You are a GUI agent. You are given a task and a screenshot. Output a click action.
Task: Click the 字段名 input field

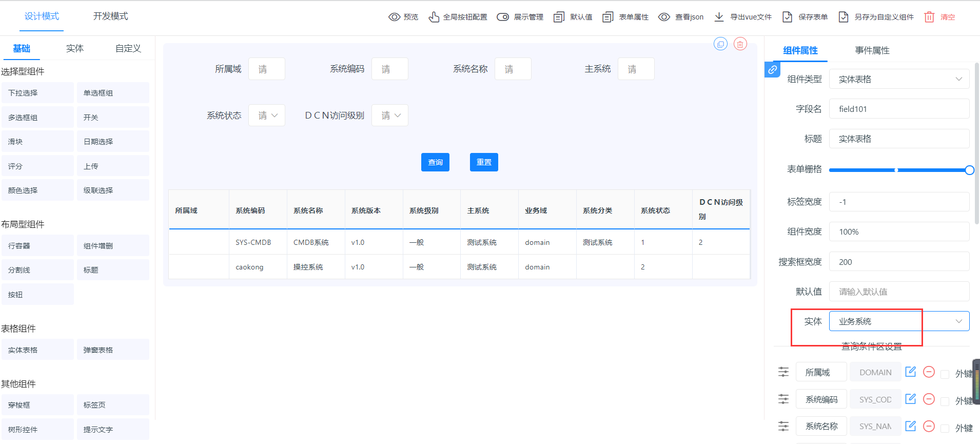tap(899, 109)
